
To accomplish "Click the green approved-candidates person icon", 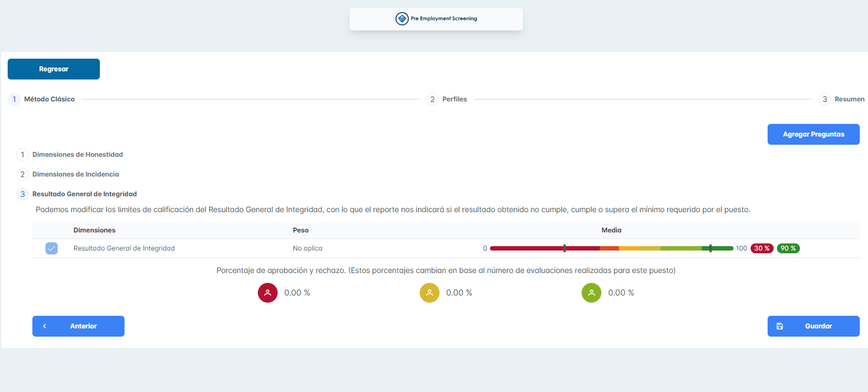I will click(x=591, y=293).
